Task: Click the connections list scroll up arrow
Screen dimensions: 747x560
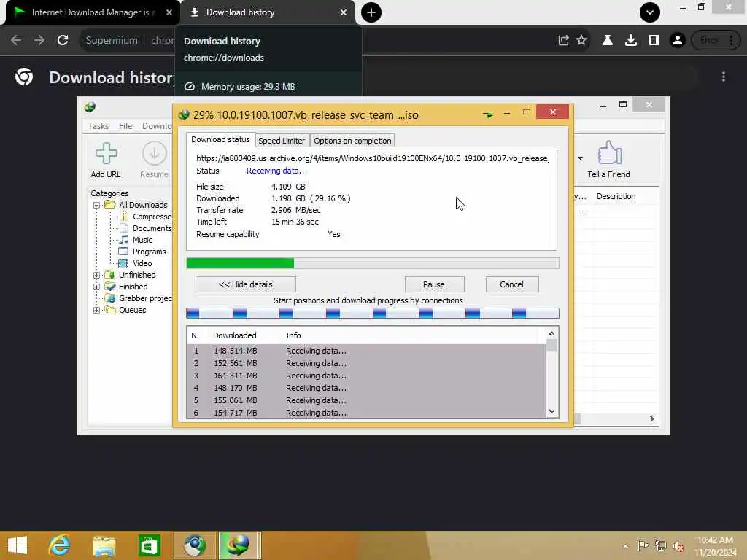Action: pyautogui.click(x=551, y=333)
